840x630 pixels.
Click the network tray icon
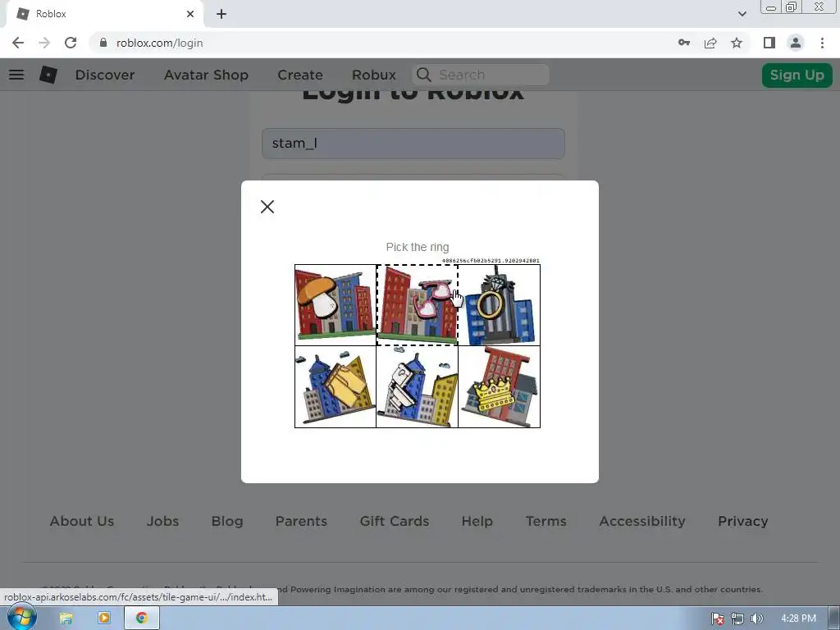(x=737, y=619)
